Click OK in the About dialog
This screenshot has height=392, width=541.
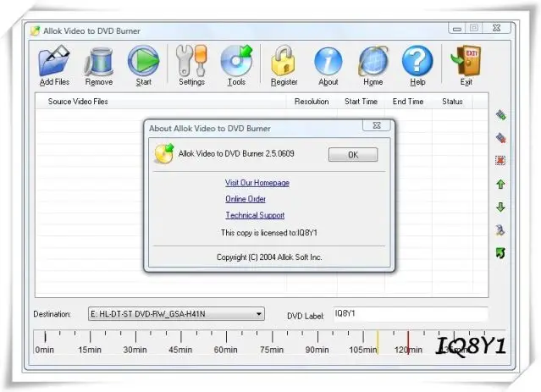(x=353, y=155)
